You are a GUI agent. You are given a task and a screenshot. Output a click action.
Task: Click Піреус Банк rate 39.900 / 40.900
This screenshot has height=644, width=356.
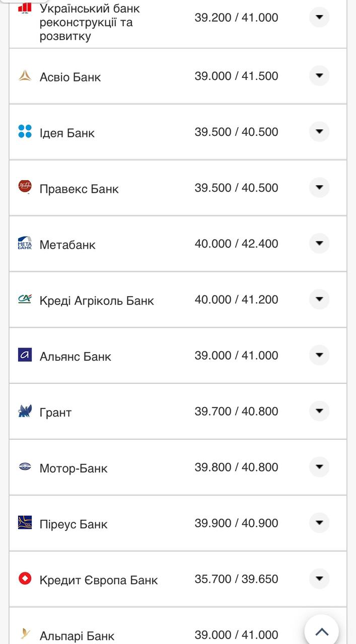click(x=236, y=523)
